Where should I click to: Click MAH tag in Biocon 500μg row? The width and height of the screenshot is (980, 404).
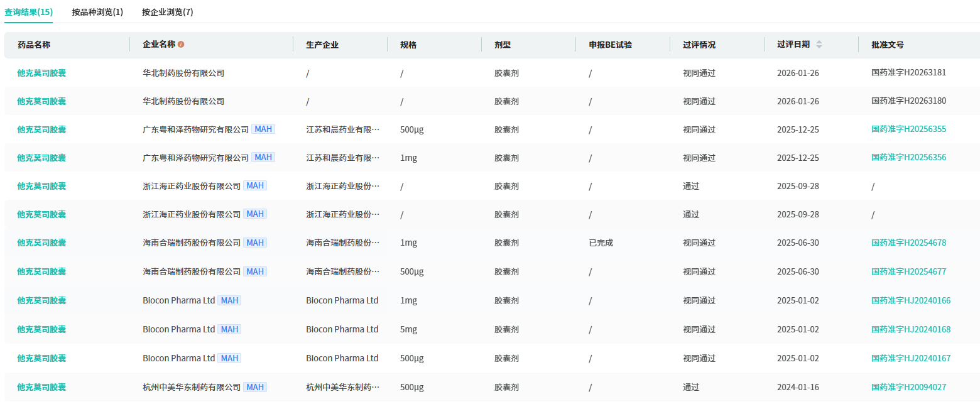click(229, 358)
